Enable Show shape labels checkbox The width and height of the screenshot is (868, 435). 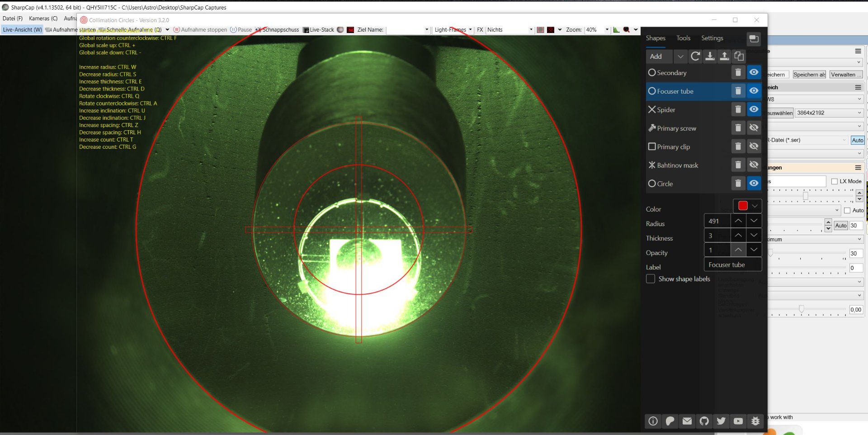651,279
